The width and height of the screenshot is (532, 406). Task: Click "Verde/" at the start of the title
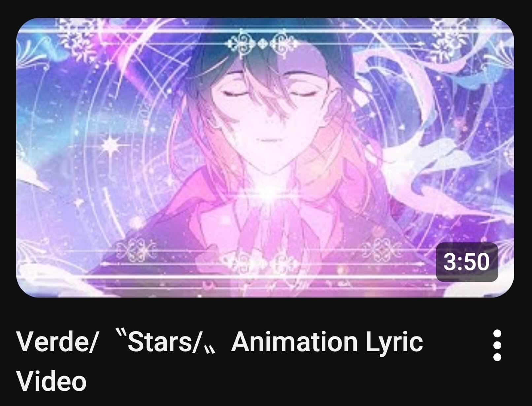click(56, 342)
